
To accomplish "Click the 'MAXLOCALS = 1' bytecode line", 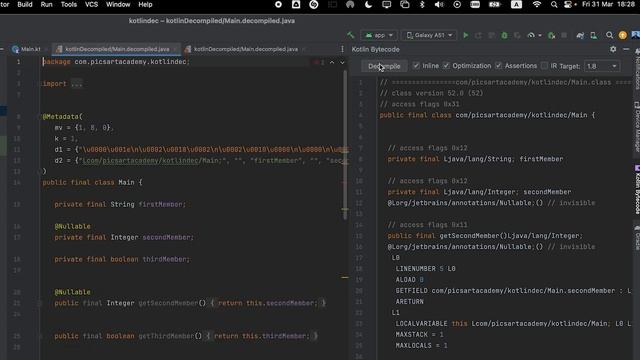I will (x=421, y=346).
